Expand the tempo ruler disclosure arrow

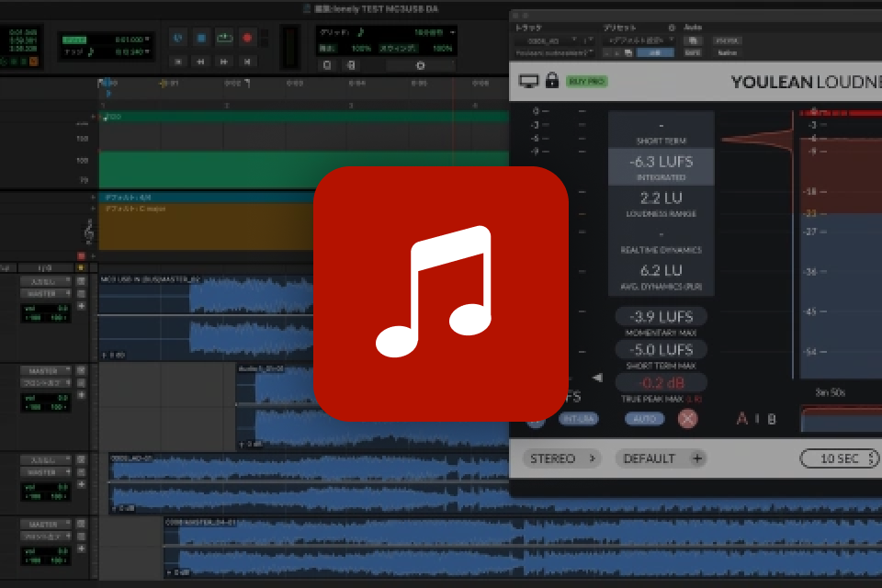click(x=93, y=117)
